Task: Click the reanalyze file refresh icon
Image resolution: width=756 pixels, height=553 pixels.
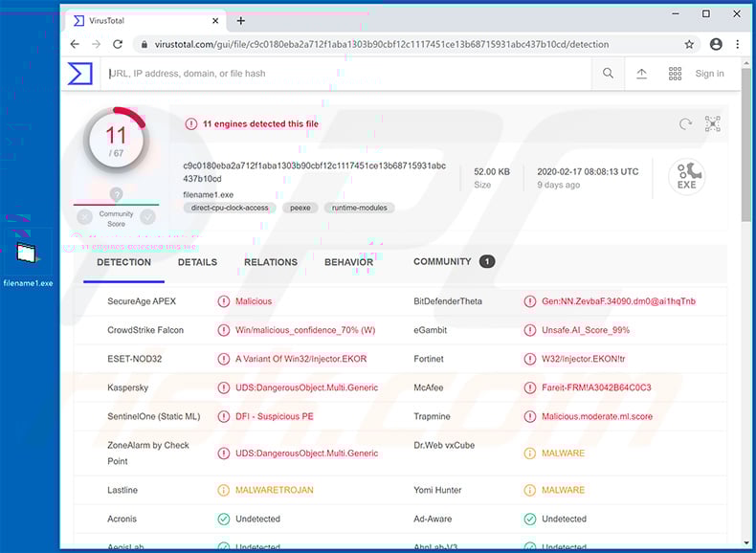Action: click(685, 124)
